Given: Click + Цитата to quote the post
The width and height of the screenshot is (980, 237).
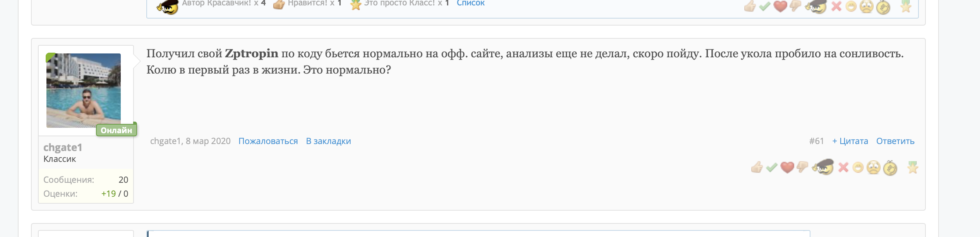Looking at the screenshot, I should tap(850, 141).
